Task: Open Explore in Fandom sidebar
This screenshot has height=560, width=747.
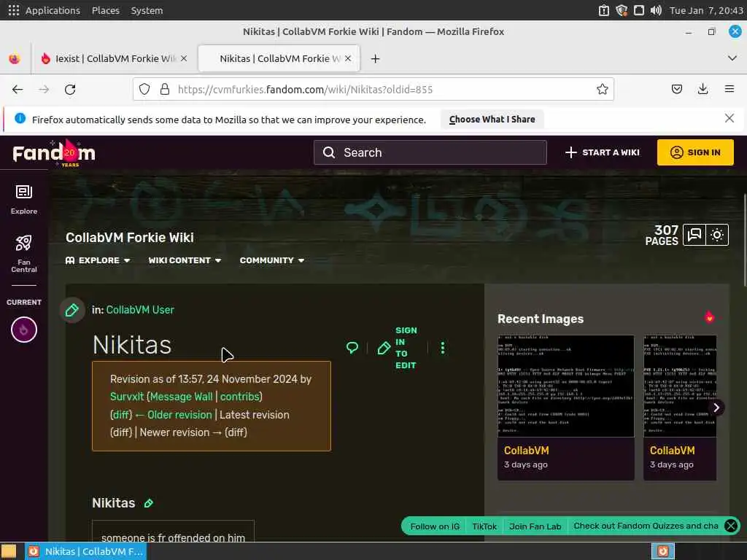Action: (24, 200)
